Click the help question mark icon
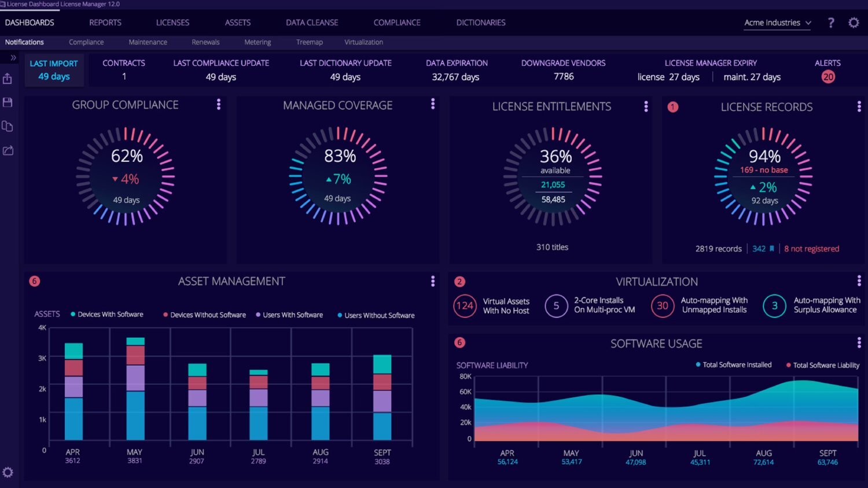Screen dimensions: 868x488 point(831,23)
